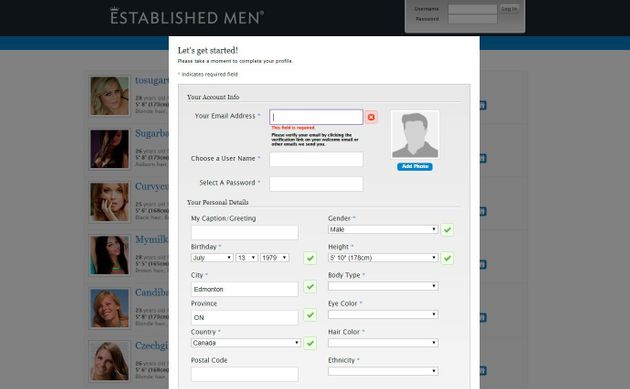Open the Czechgi profile name link
The image size is (630, 389).
pos(151,346)
